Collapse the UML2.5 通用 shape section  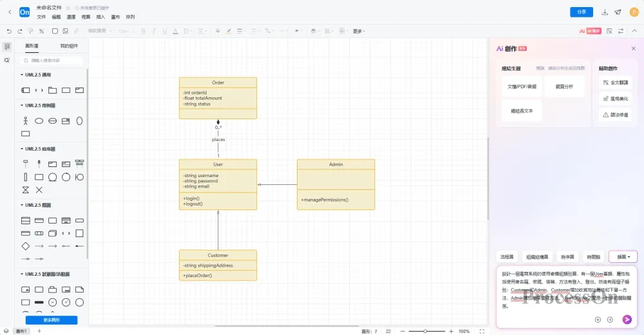[x=23, y=75]
